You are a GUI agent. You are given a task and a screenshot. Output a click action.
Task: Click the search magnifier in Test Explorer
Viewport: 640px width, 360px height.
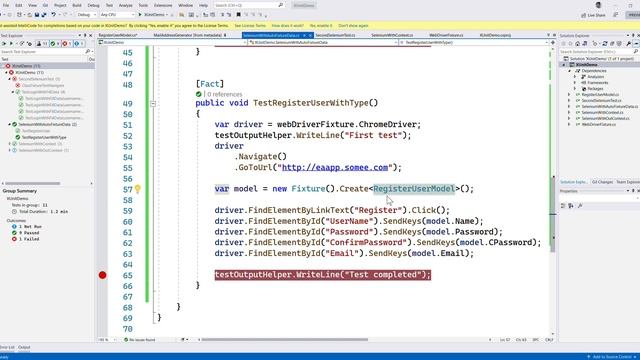click(x=88, y=52)
